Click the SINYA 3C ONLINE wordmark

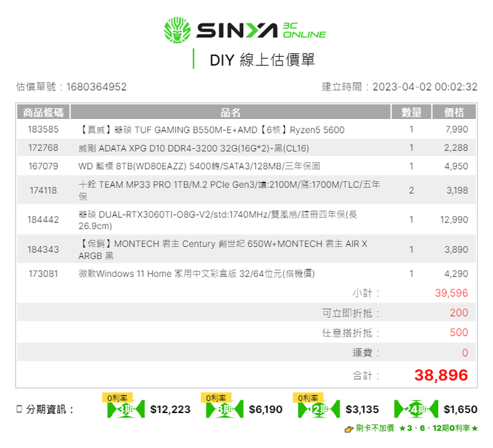tap(261, 31)
